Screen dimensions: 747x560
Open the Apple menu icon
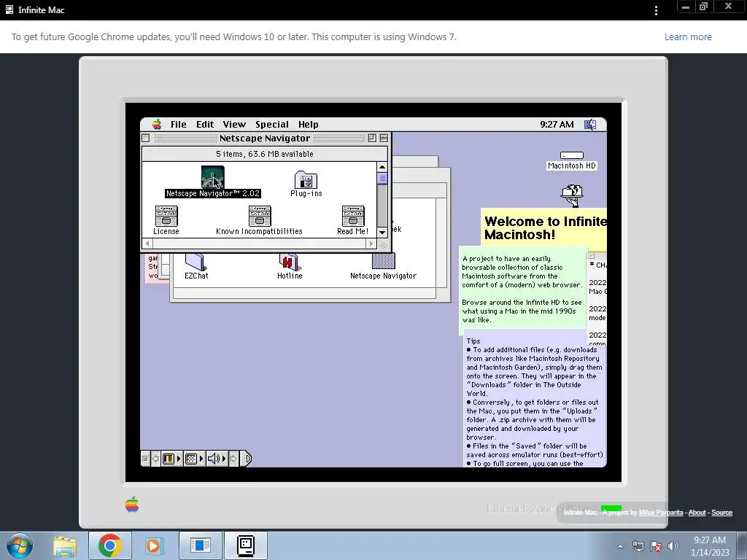click(157, 124)
